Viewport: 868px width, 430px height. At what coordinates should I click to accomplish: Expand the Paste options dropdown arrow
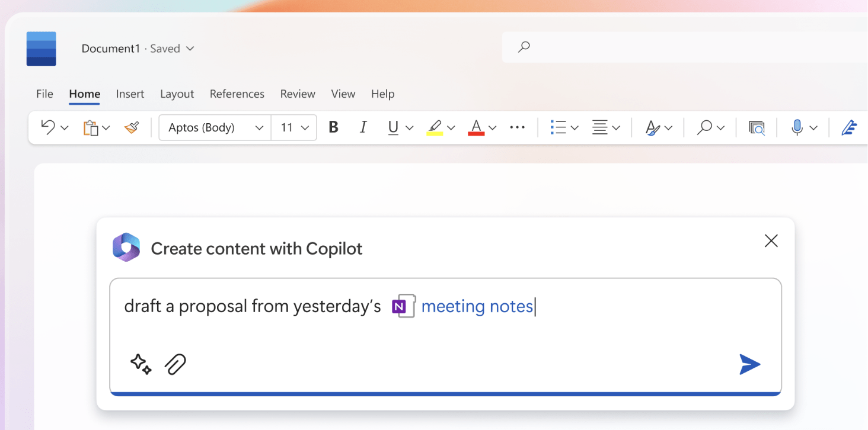[x=106, y=127]
